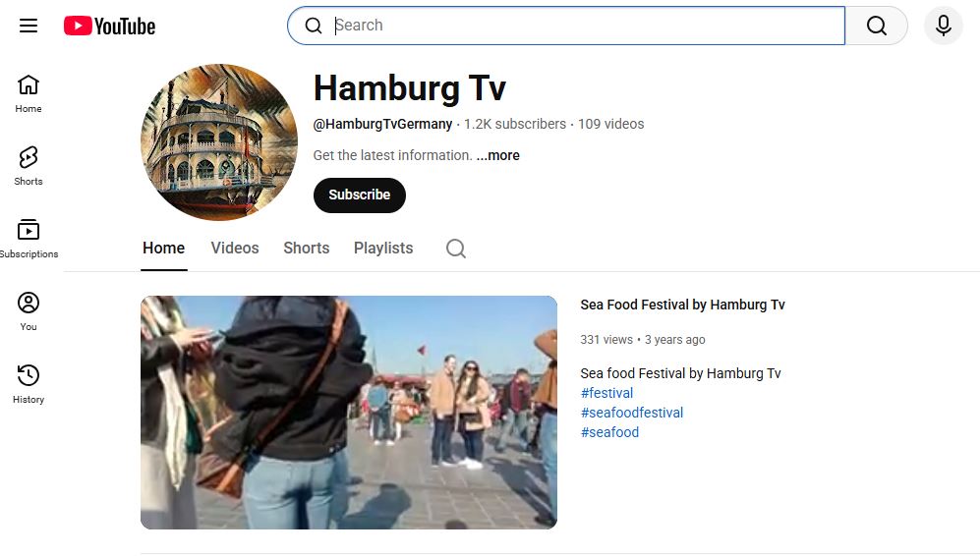The image size is (980, 556).
Task: Switch to the Videos tab
Action: click(x=235, y=249)
